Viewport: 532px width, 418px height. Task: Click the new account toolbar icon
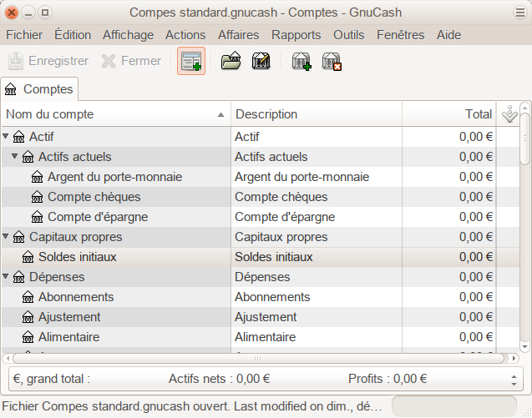[301, 61]
